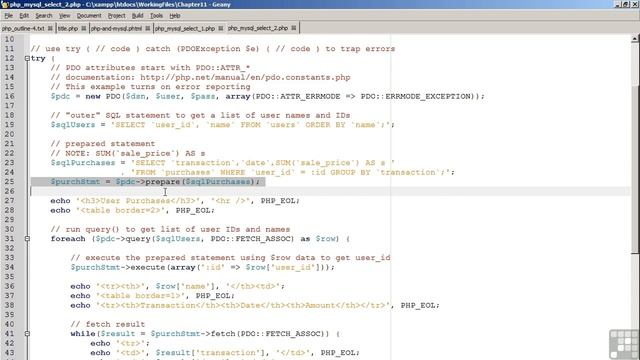Image resolution: width=640 pixels, height=360 pixels.
Task: Click '// fetch result' comment on line 40
Action: tap(108, 324)
